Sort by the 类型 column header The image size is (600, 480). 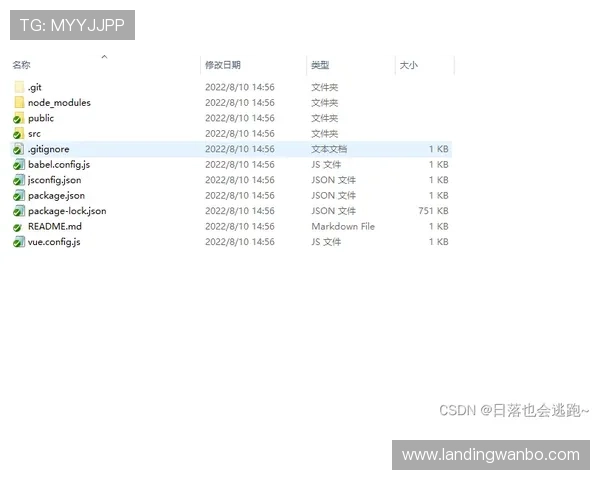pos(320,65)
